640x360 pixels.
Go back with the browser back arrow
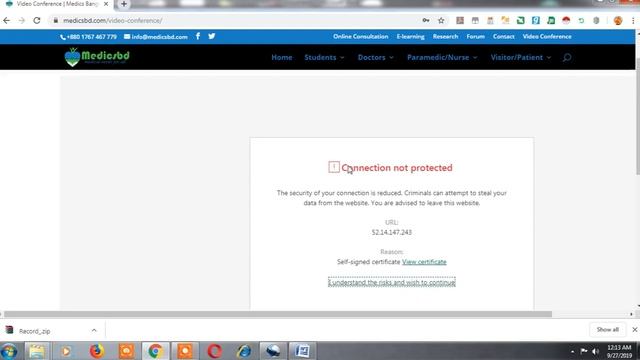[x=7, y=20]
